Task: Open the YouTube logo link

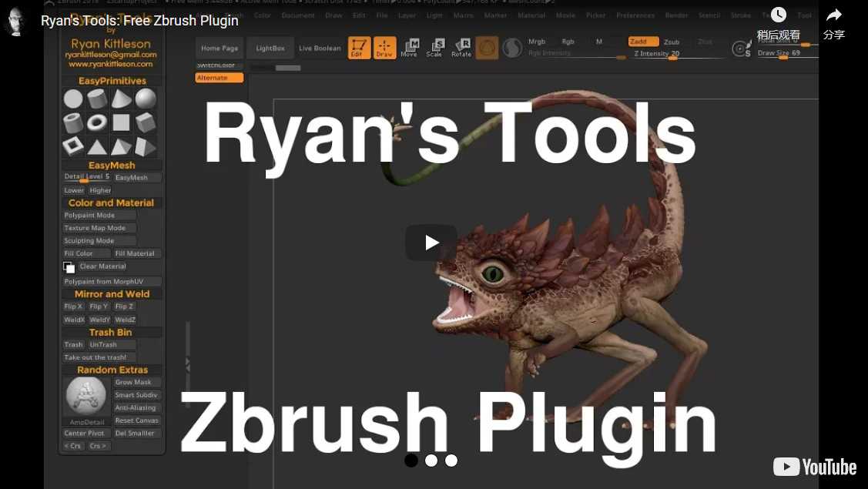Action: (x=814, y=467)
